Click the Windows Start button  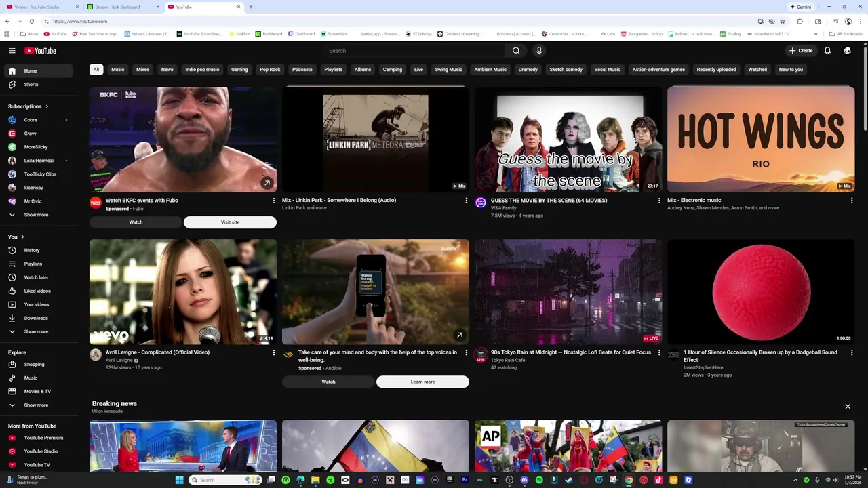click(179, 480)
